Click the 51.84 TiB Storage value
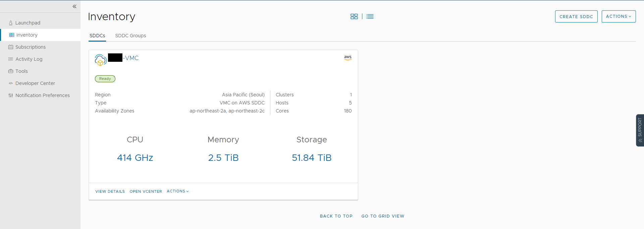Image resolution: width=644 pixels, height=229 pixels. pyautogui.click(x=312, y=158)
